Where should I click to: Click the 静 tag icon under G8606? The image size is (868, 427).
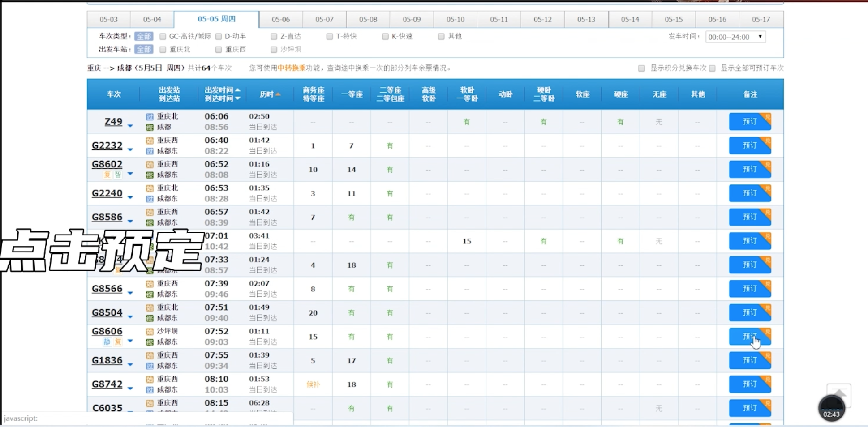[x=107, y=342]
